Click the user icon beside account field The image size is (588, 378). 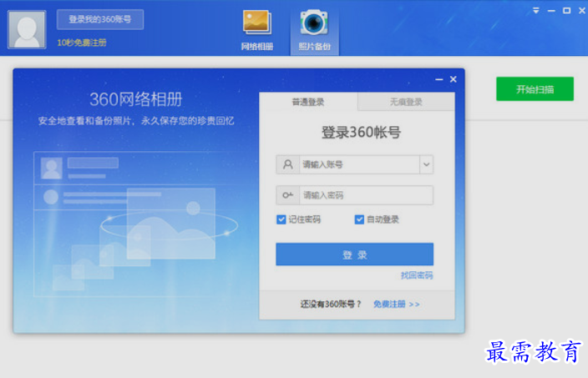pos(287,164)
